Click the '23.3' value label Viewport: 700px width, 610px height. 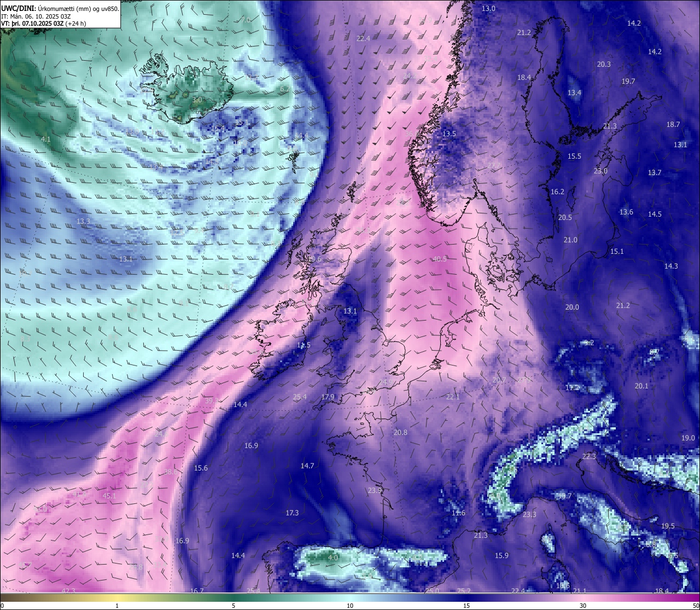point(529,514)
